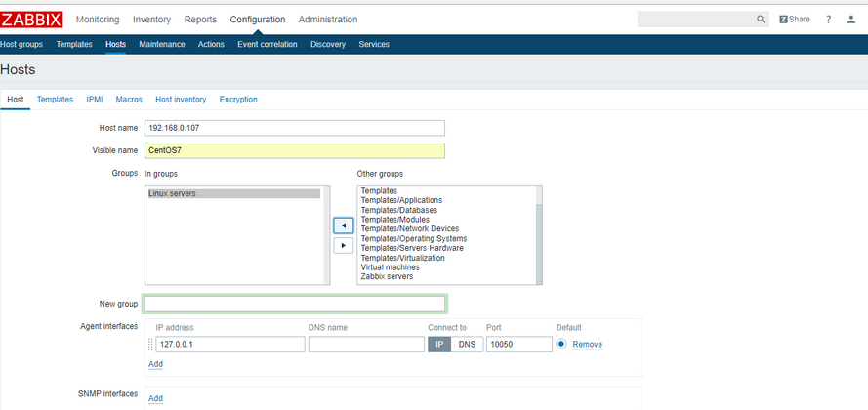868x410 pixels.
Task: Select Virtual machines group
Action: pyautogui.click(x=391, y=267)
